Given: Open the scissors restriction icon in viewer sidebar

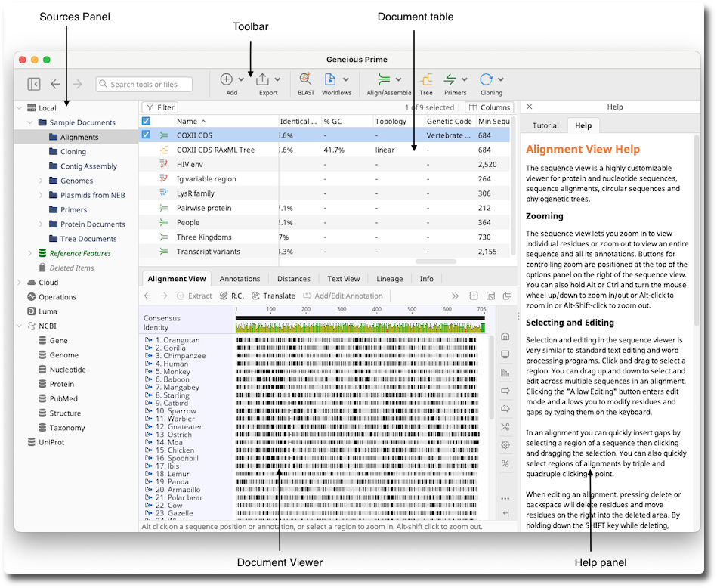Looking at the screenshot, I should coord(505,426).
